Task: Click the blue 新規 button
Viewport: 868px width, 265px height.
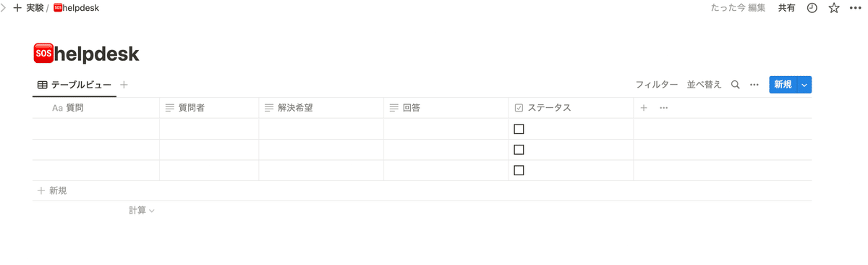Action: click(783, 85)
